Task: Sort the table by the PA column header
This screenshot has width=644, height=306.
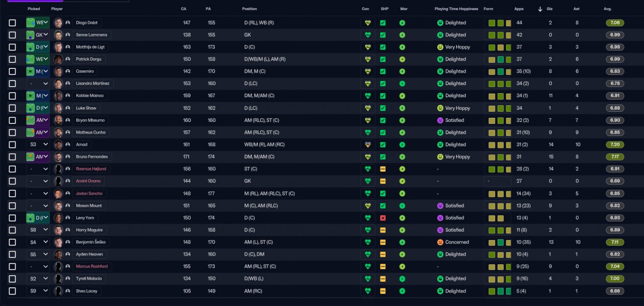Action: [208, 9]
